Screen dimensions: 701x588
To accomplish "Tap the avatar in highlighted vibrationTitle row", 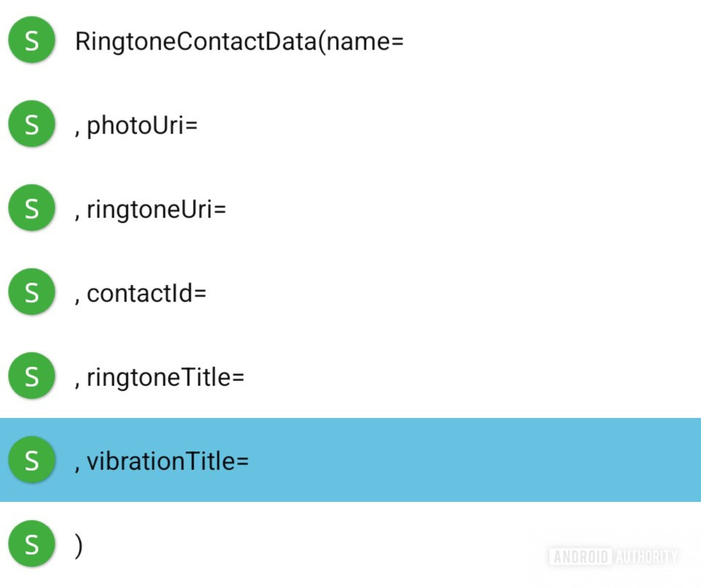I will tap(31, 460).
